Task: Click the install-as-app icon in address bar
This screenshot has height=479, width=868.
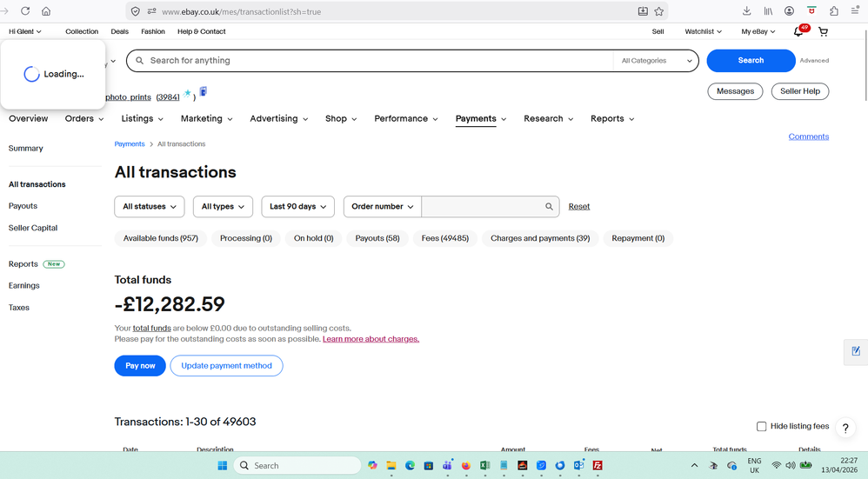Action: [x=643, y=11]
